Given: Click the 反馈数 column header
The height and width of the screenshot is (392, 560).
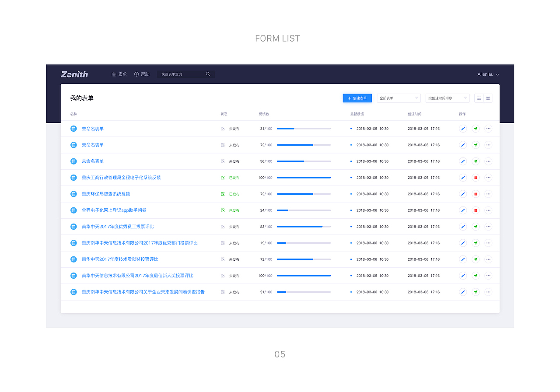Looking at the screenshot, I should pyautogui.click(x=264, y=114).
